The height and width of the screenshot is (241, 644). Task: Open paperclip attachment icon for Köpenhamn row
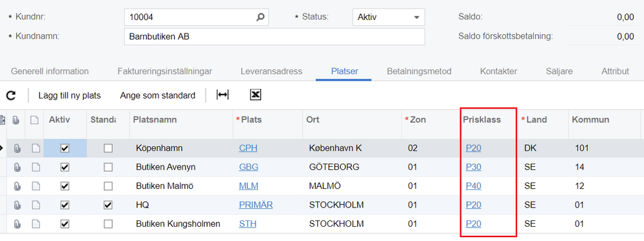[x=17, y=149]
